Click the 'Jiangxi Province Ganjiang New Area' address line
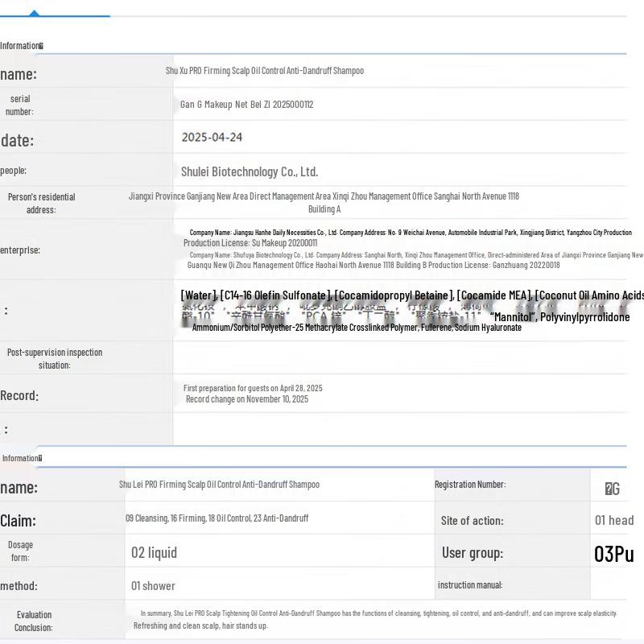The width and height of the screenshot is (644, 644). pyautogui.click(x=324, y=196)
